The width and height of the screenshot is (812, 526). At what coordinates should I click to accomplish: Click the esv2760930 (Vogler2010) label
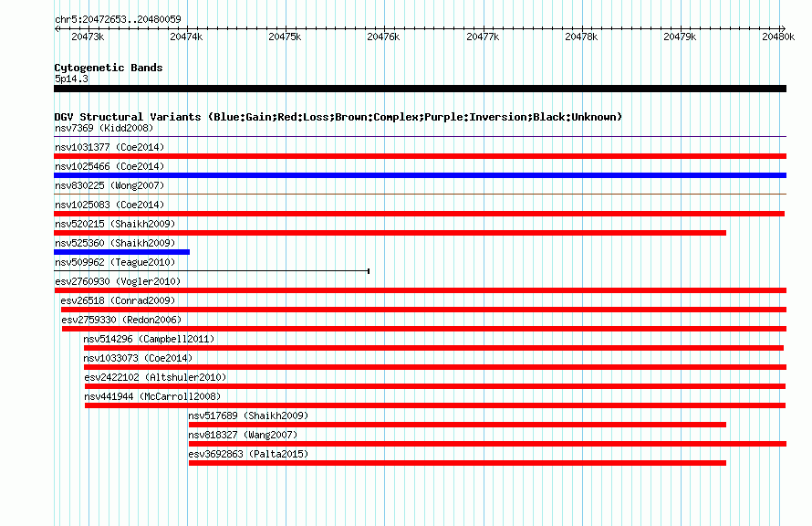click(x=118, y=281)
